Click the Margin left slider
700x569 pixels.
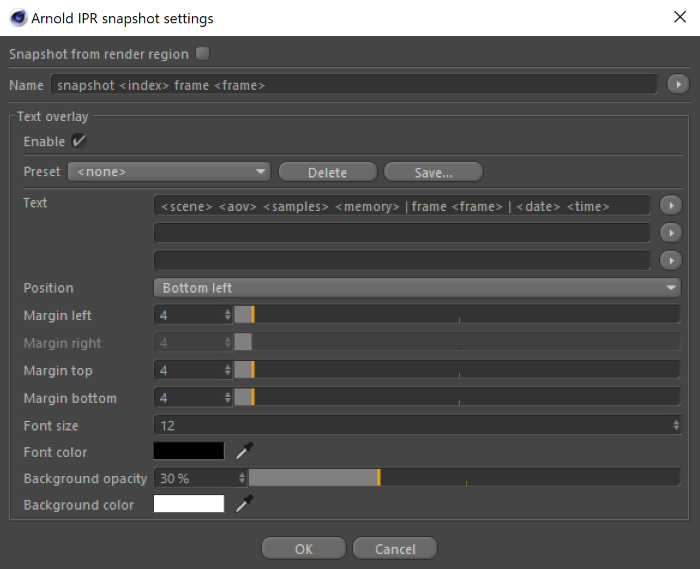coord(457,315)
